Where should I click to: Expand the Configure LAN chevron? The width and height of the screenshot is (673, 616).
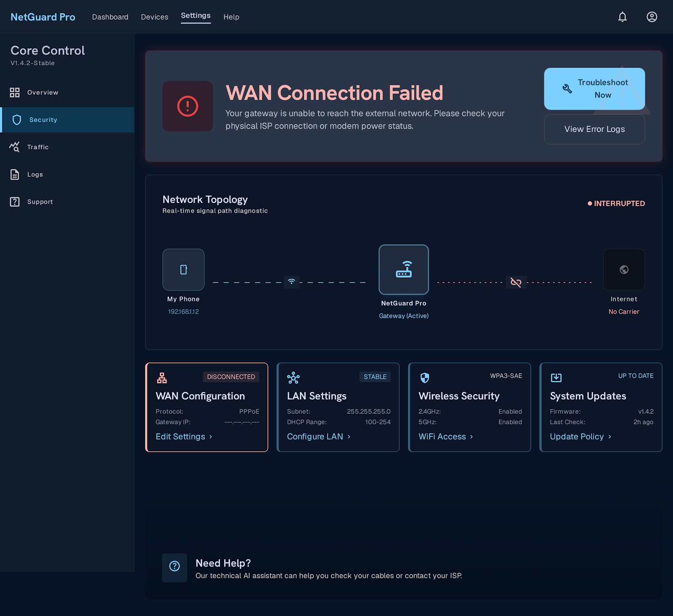tap(349, 437)
